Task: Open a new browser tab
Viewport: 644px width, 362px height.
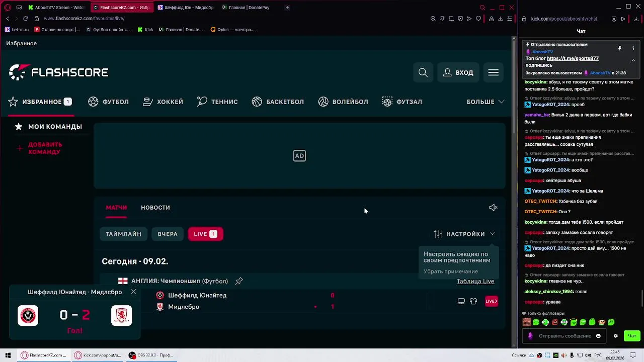Action: click(x=287, y=8)
